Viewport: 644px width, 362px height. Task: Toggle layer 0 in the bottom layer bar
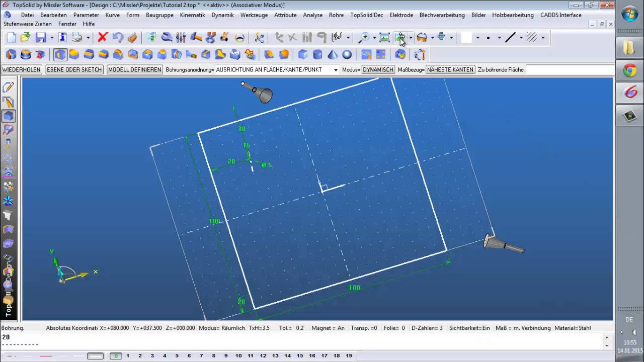(116, 356)
